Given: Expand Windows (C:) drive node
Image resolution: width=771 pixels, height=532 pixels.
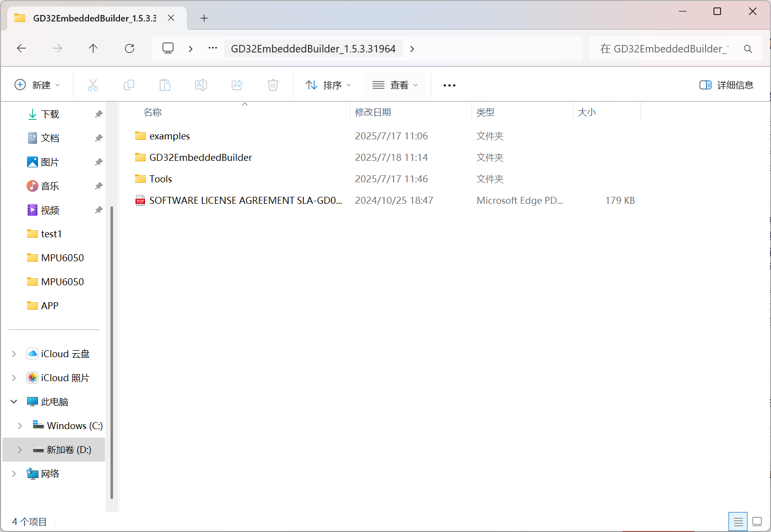Looking at the screenshot, I should tap(20, 426).
